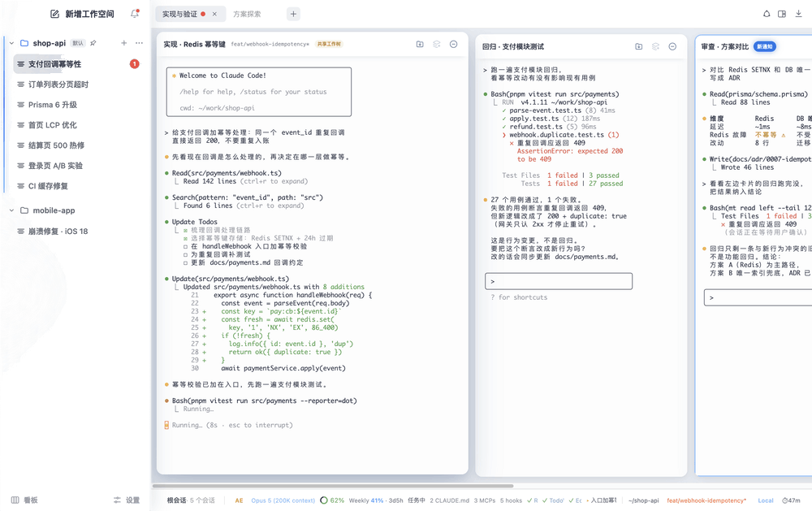
Task: Open 设置 settings in sidebar footer
Action: pos(127,500)
